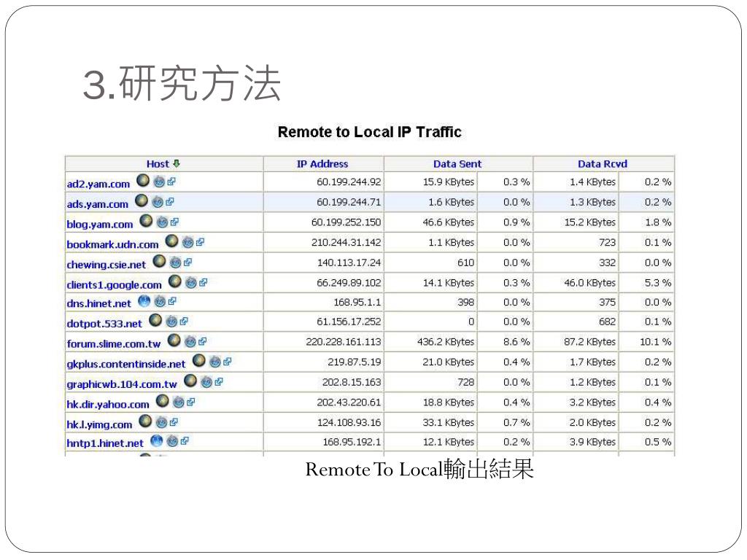This screenshot has width=747, height=560.
Task: Click the blue globe icon next to dns.hinet.net
Action: coord(144,301)
